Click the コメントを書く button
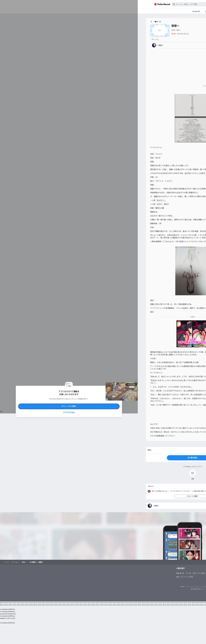The width and height of the screenshot is (206, 644). coord(192,496)
